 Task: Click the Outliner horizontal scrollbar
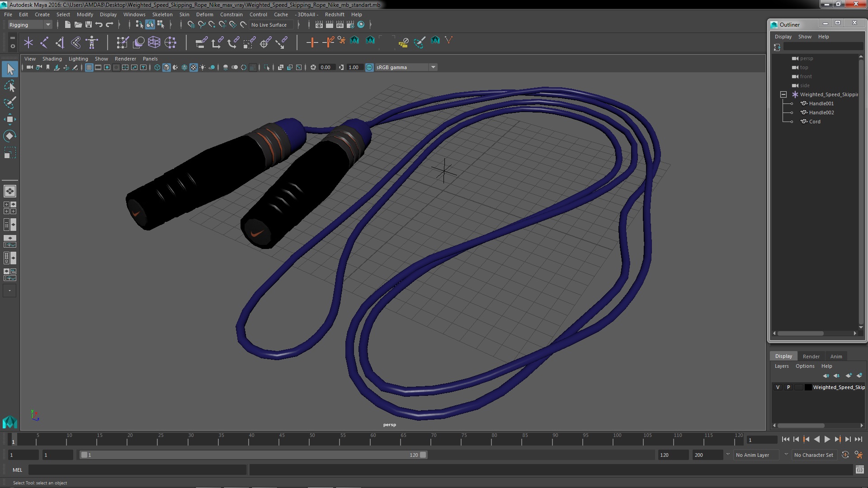click(x=801, y=333)
